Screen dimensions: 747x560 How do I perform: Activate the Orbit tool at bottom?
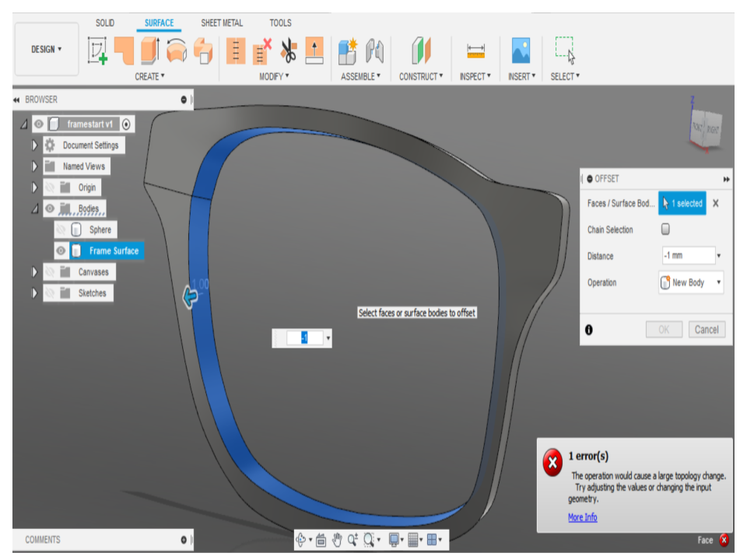pyautogui.click(x=302, y=540)
